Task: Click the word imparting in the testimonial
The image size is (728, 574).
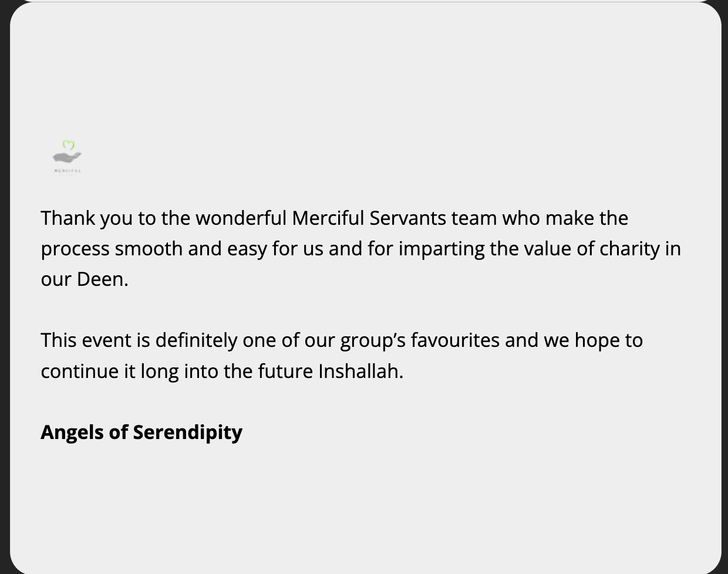Action: click(441, 249)
